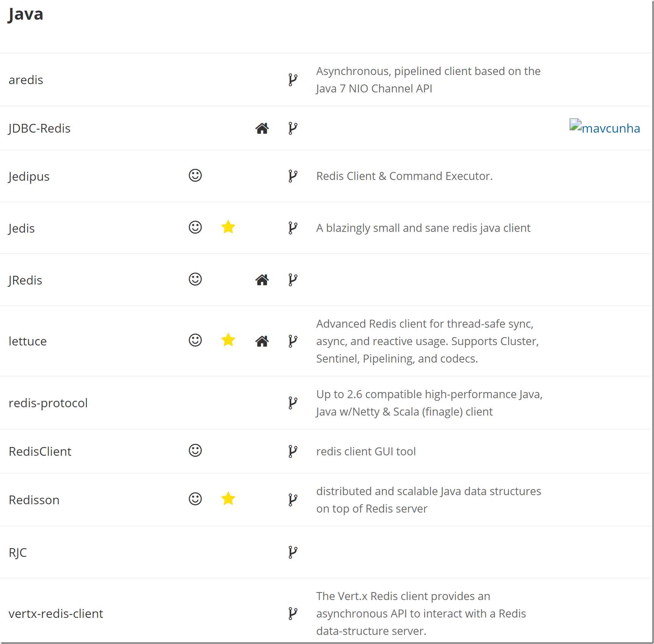
Task: Select the Redisson client name
Action: 34,500
